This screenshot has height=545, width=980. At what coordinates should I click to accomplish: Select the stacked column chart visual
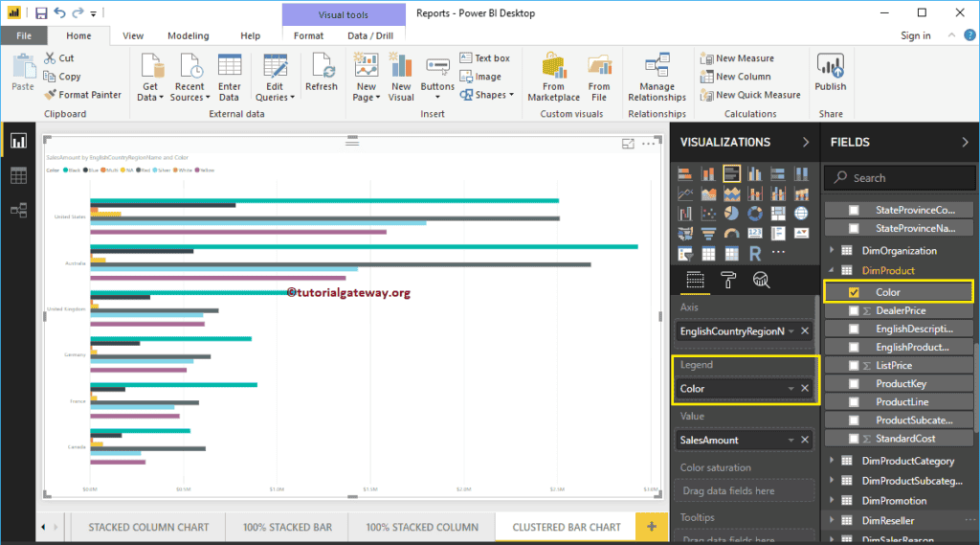click(x=708, y=173)
